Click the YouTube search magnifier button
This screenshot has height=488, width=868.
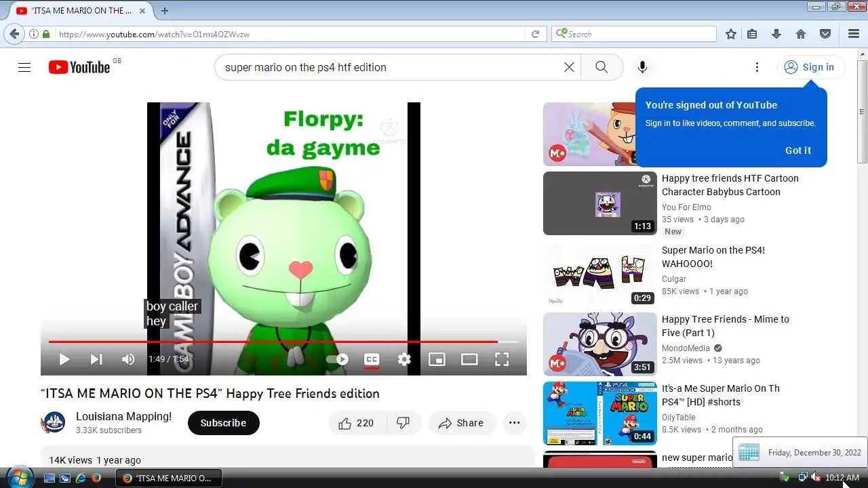(x=601, y=67)
